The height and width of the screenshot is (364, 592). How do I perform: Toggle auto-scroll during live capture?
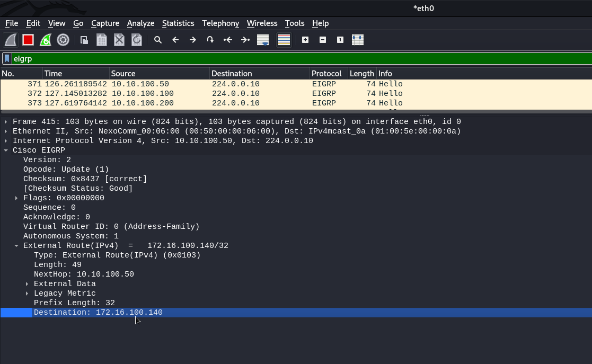[263, 40]
